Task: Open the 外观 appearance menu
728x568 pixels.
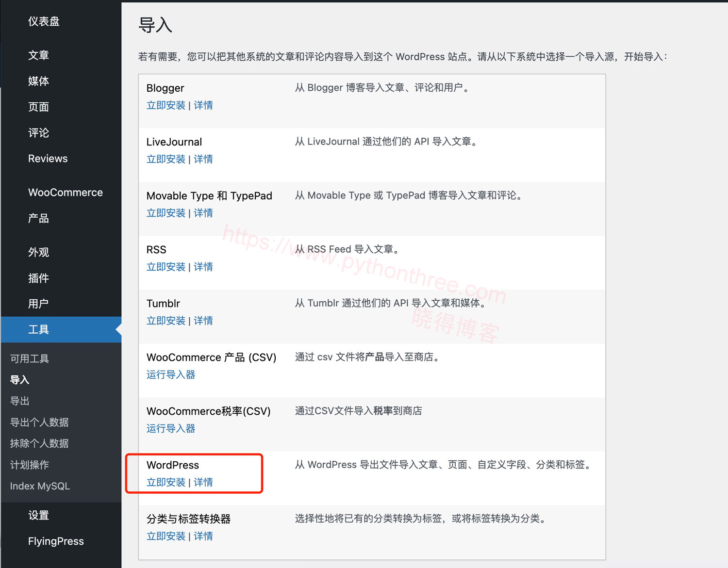Action: click(x=38, y=252)
